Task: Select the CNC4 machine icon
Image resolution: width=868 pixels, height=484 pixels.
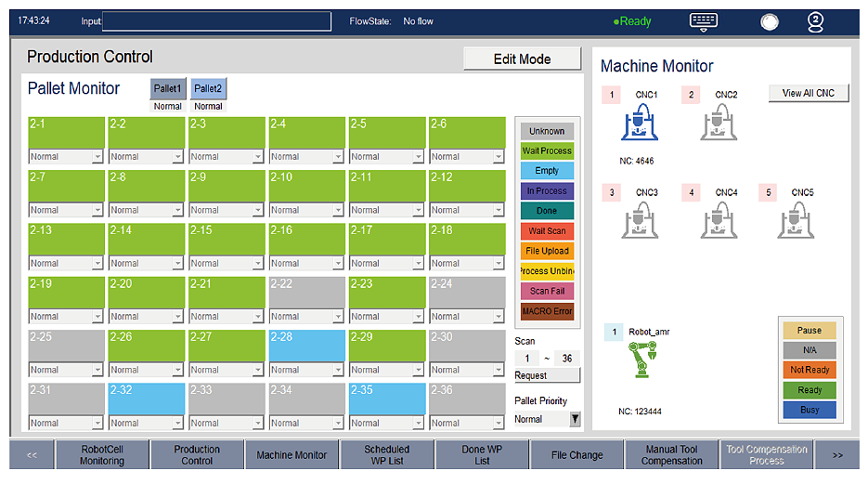Action: coord(719,220)
